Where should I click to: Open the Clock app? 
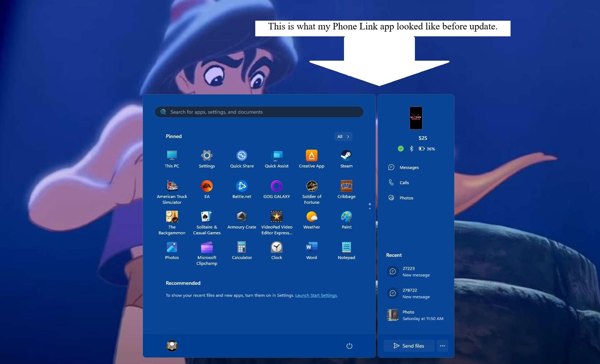[x=277, y=251]
